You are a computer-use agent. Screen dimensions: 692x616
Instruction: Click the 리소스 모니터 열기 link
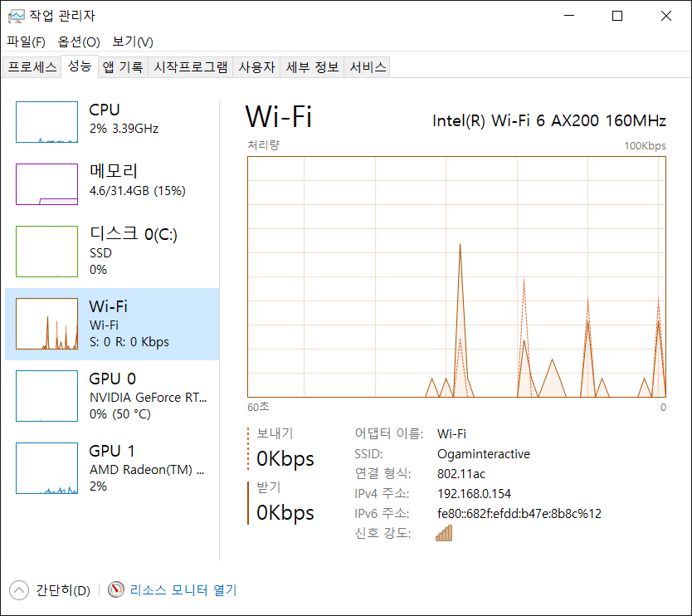pyautogui.click(x=183, y=590)
